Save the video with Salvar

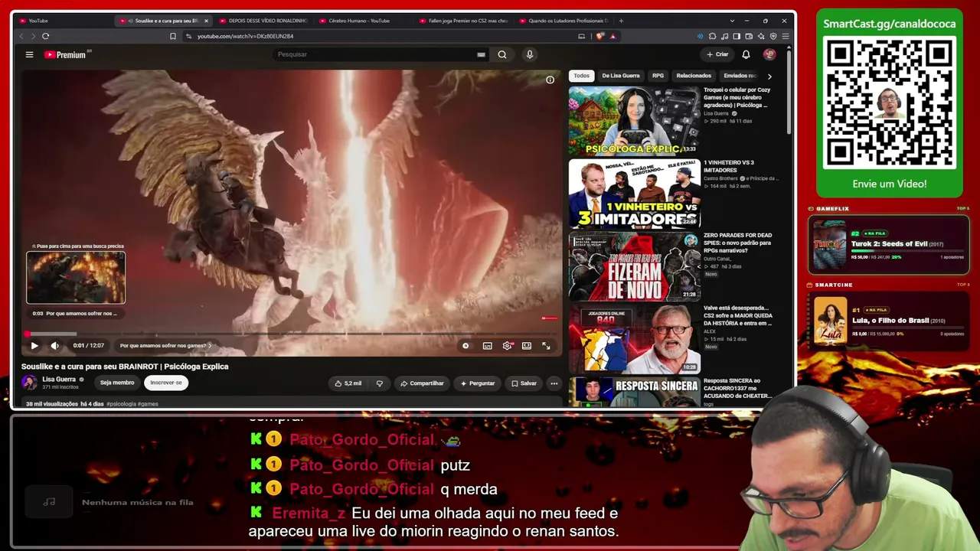tap(524, 383)
